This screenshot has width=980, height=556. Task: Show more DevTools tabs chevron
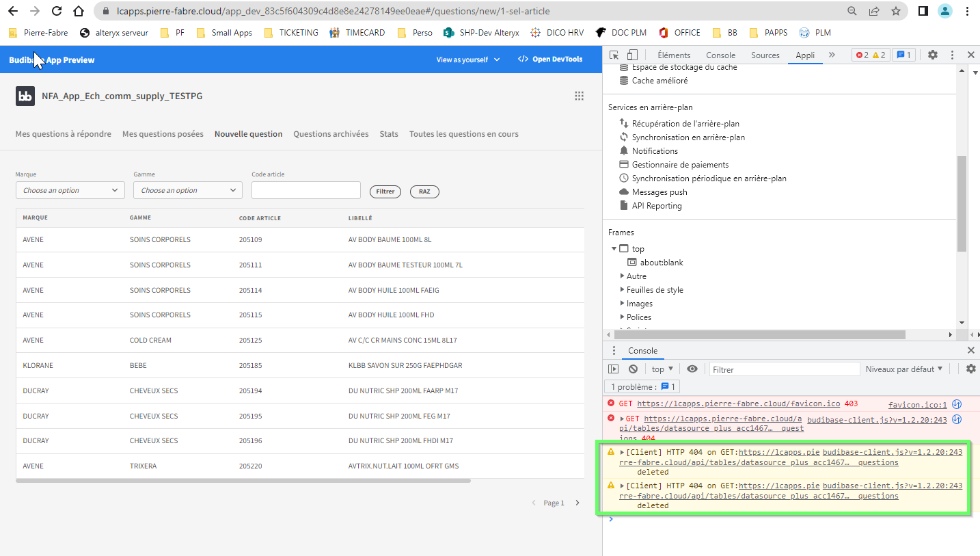click(832, 55)
